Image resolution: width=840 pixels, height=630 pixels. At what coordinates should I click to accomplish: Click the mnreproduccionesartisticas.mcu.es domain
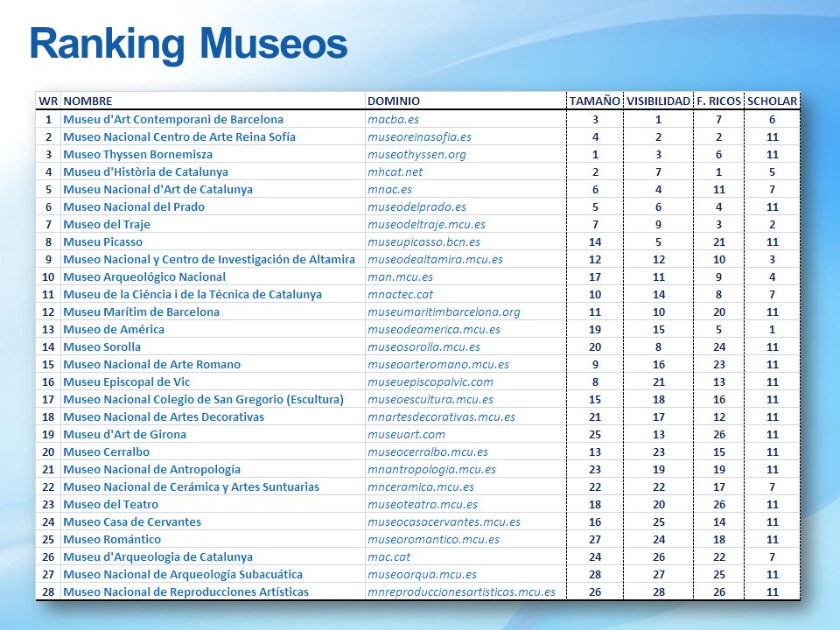pyautogui.click(x=462, y=592)
